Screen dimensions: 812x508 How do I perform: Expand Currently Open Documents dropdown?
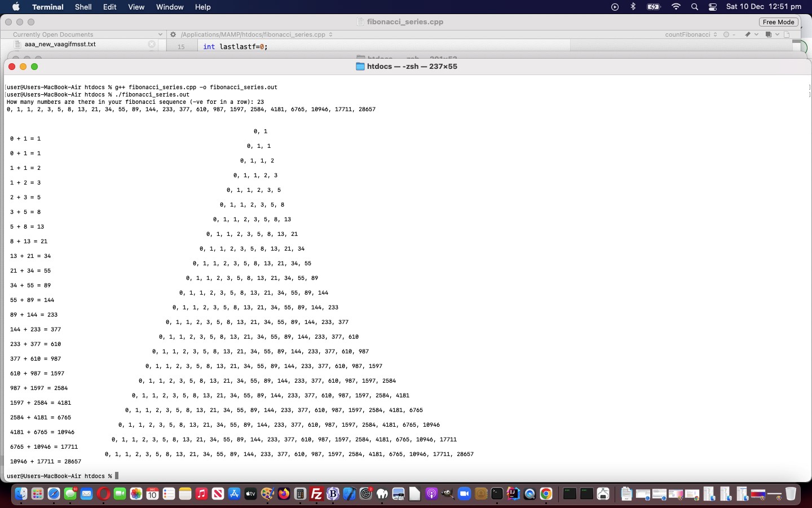coord(160,34)
